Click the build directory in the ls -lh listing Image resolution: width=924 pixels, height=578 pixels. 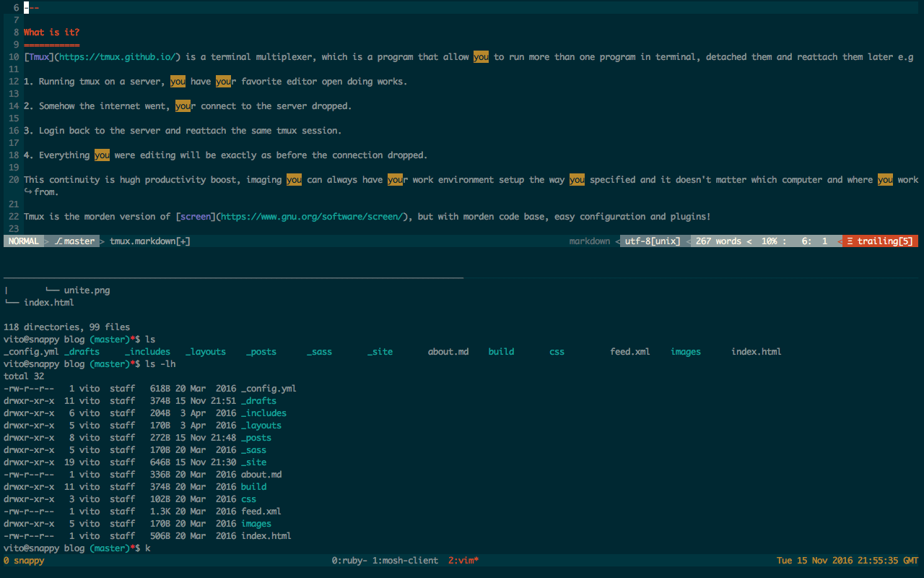tap(253, 487)
